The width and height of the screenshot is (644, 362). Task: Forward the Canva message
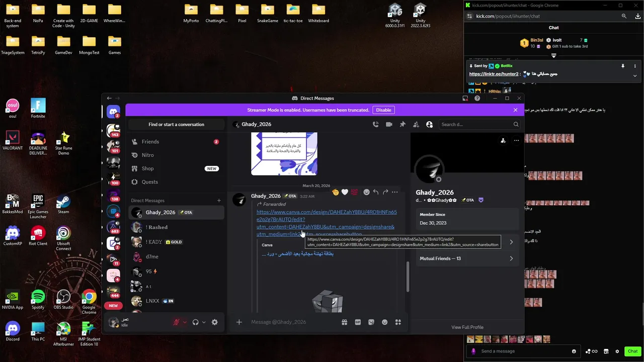385,192
